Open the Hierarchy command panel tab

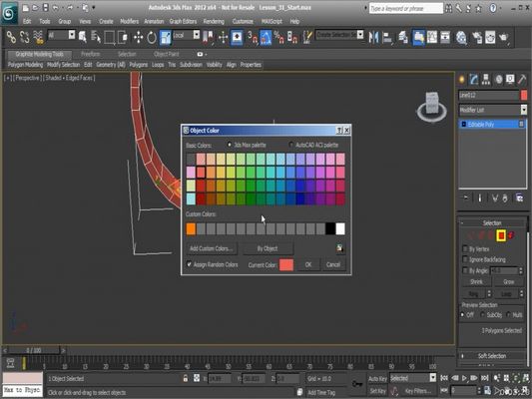pos(486,80)
